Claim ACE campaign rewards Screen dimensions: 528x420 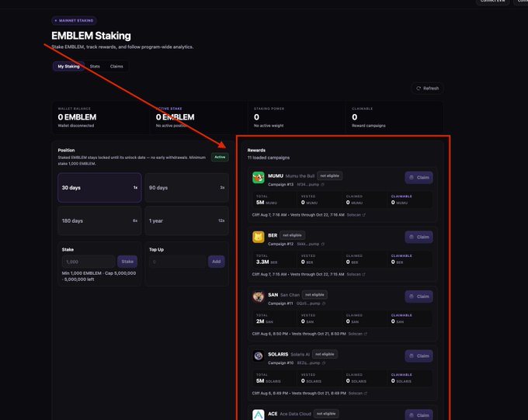419,415
